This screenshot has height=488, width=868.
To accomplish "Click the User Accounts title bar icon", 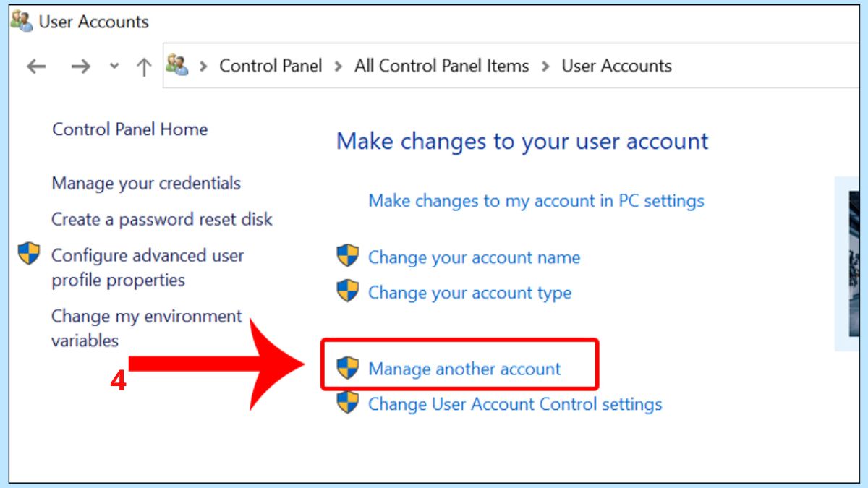I will point(22,21).
